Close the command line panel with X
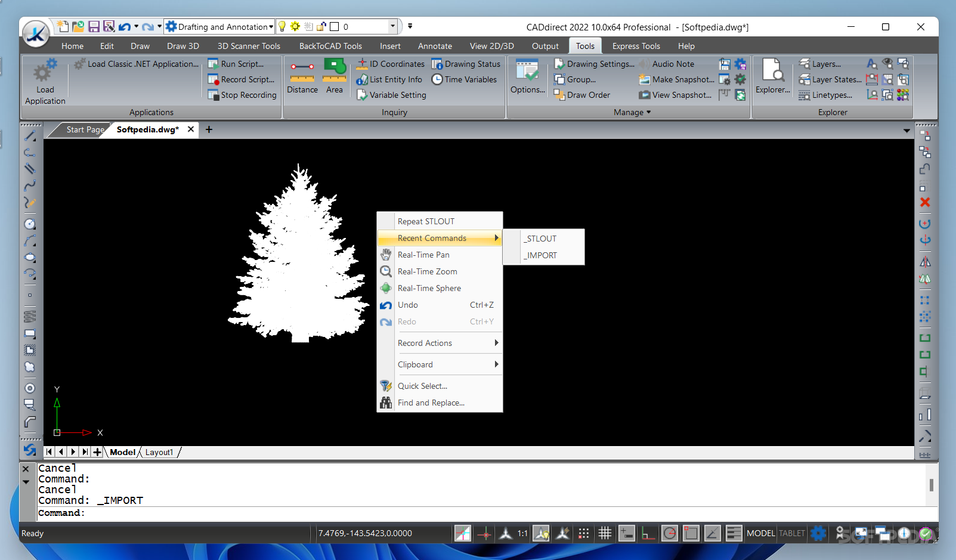This screenshot has width=956, height=560. click(26, 469)
